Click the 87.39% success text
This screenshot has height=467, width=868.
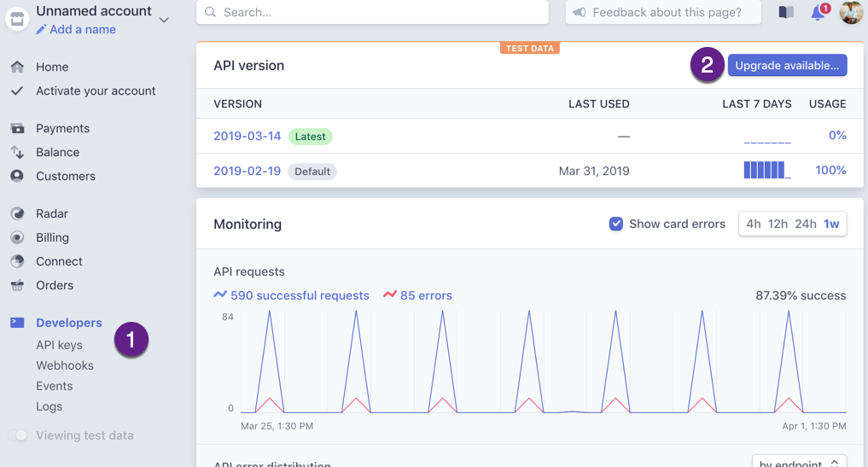(801, 295)
